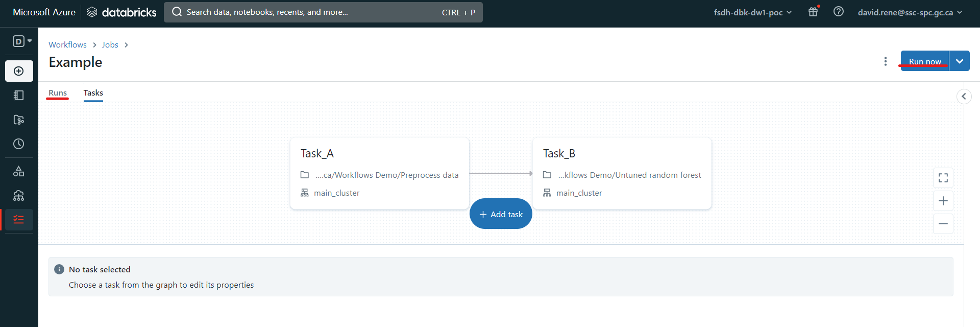Collapse the right side panel chevron

(964, 96)
